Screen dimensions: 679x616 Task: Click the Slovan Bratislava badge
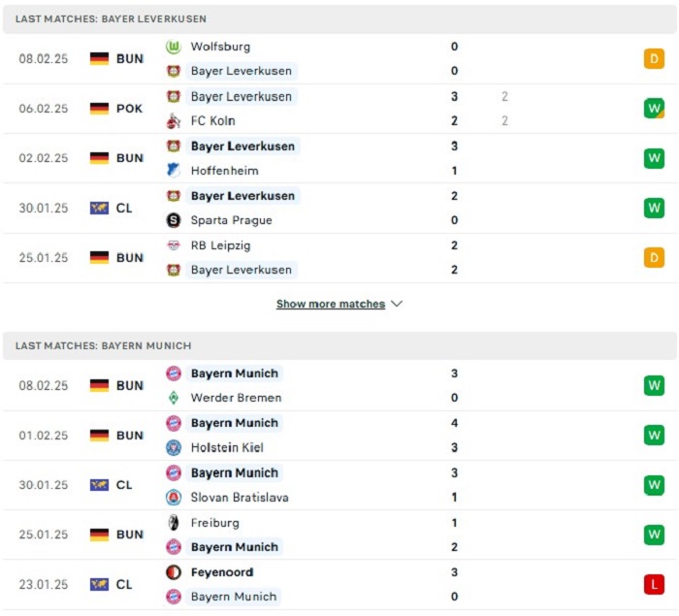[x=174, y=498]
